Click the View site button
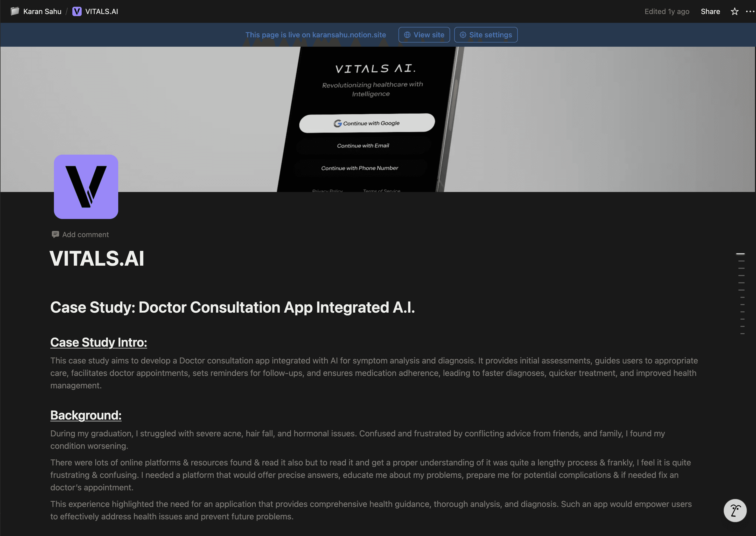This screenshot has width=756, height=536. click(424, 35)
